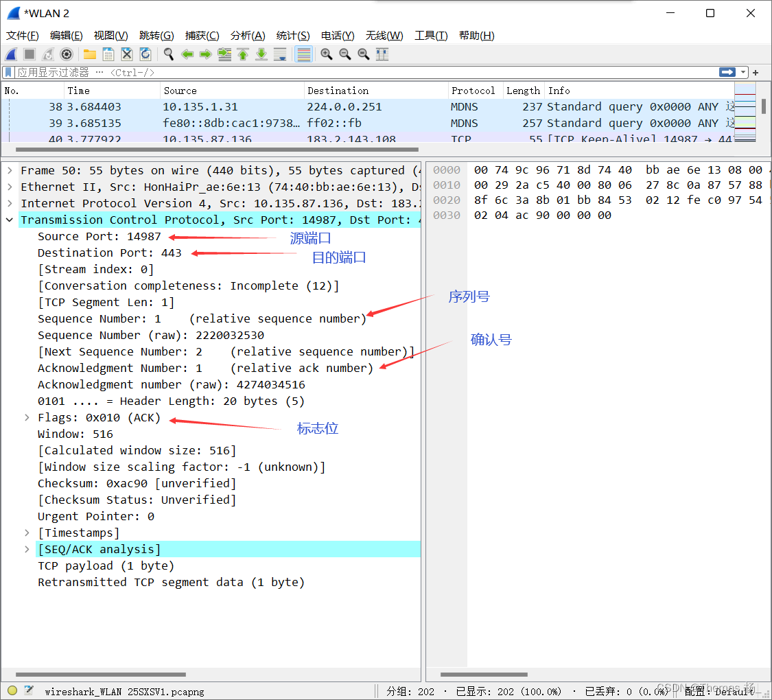Viewport: 772px width, 700px height.
Task: Expand Internet Protocol Version 4 node
Action: pyautogui.click(x=10, y=203)
